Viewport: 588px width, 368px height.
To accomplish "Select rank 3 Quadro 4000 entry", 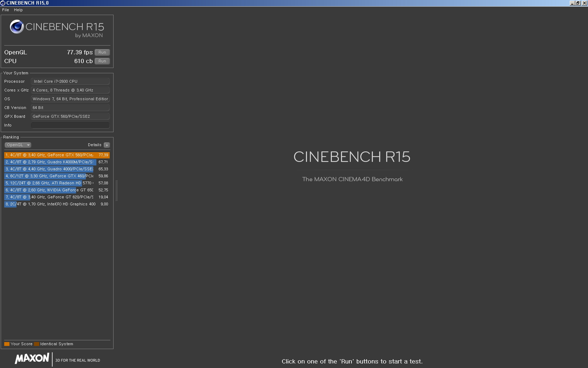I will (57, 169).
